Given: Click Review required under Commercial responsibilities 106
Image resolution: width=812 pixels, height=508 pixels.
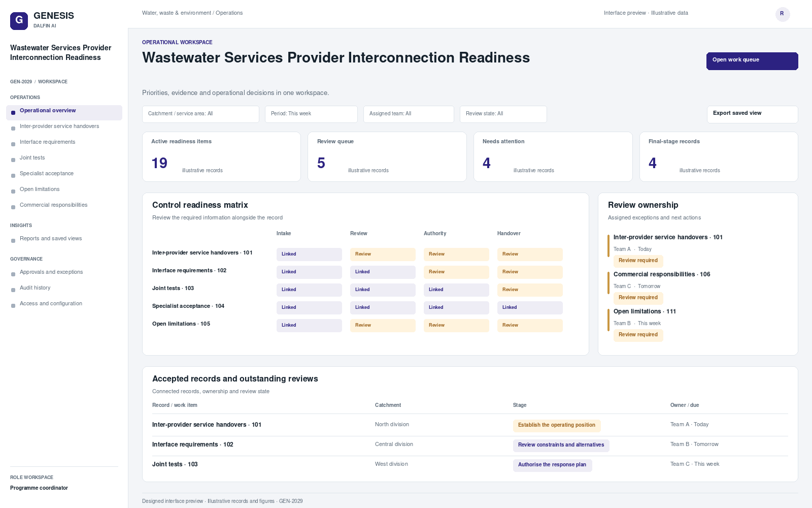Looking at the screenshot, I should [x=638, y=298].
